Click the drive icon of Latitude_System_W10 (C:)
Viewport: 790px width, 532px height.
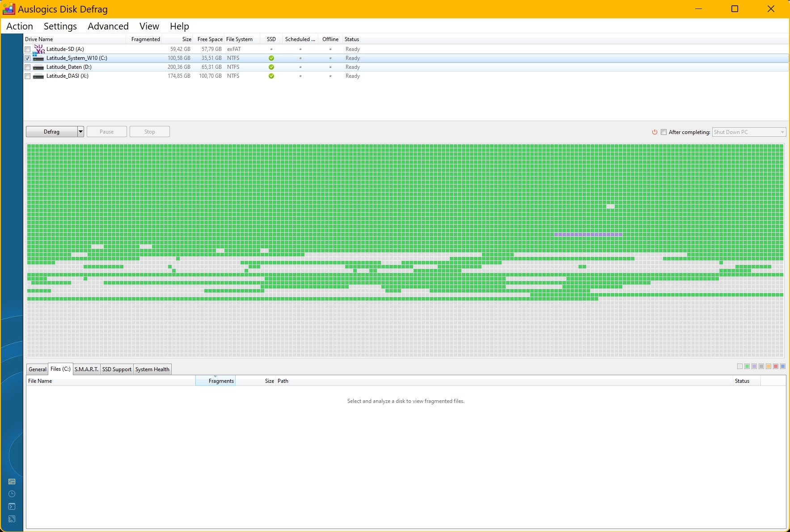tap(38, 58)
